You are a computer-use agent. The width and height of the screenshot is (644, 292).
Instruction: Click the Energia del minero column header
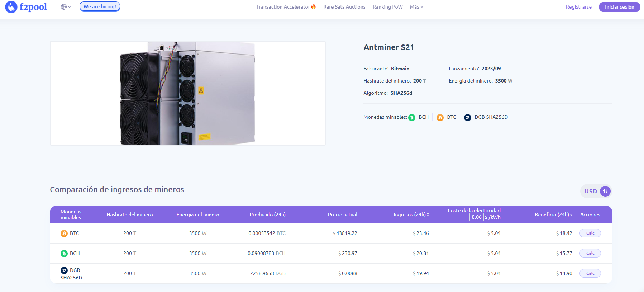coord(197,215)
